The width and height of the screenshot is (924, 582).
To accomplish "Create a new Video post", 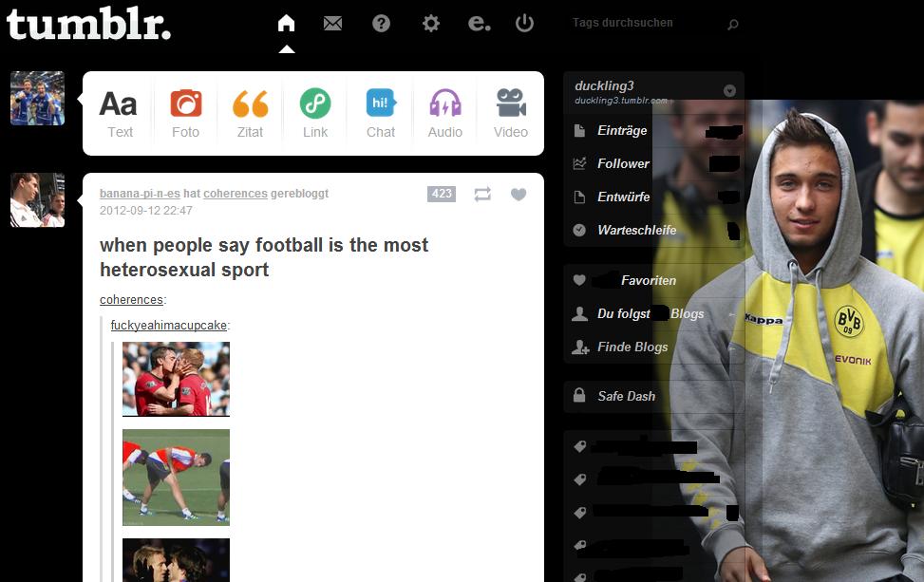I will [x=510, y=114].
